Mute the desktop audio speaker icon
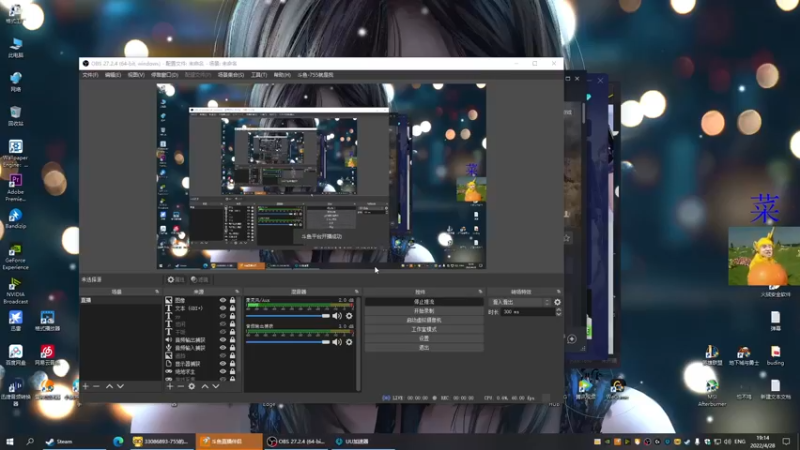The height and width of the screenshot is (450, 800). point(337,342)
